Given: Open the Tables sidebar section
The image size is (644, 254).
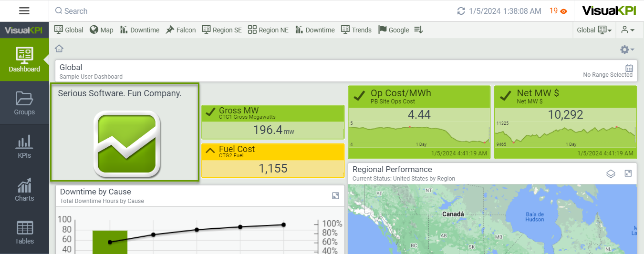Looking at the screenshot, I should pyautogui.click(x=24, y=232).
